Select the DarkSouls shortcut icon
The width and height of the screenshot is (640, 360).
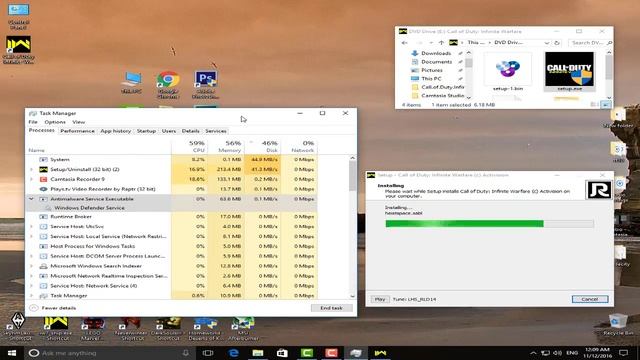168,329
